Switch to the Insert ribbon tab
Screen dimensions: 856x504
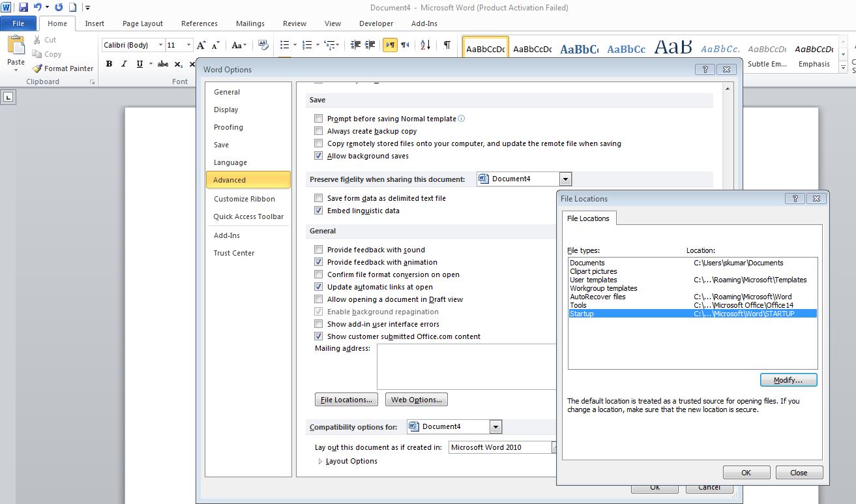95,23
